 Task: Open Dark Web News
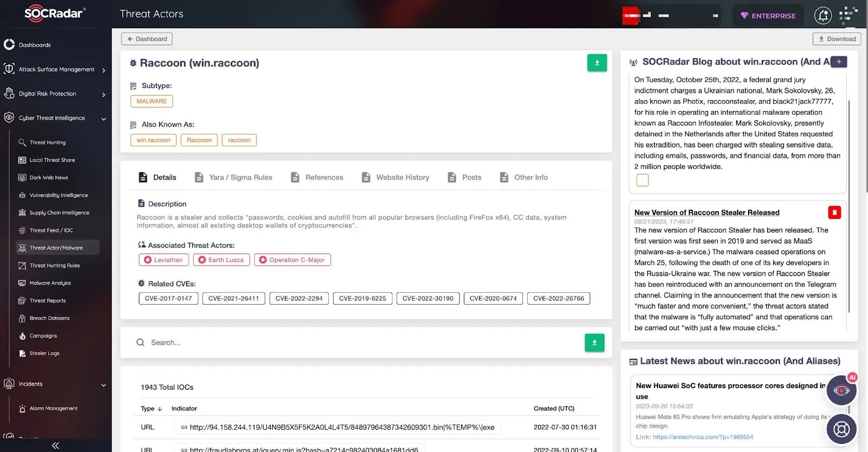point(49,178)
